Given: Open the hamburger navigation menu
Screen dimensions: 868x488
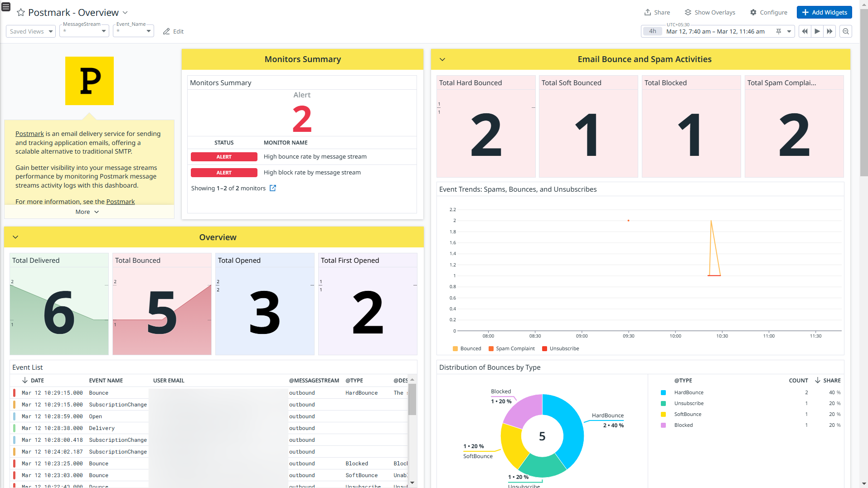Looking at the screenshot, I should [x=6, y=7].
